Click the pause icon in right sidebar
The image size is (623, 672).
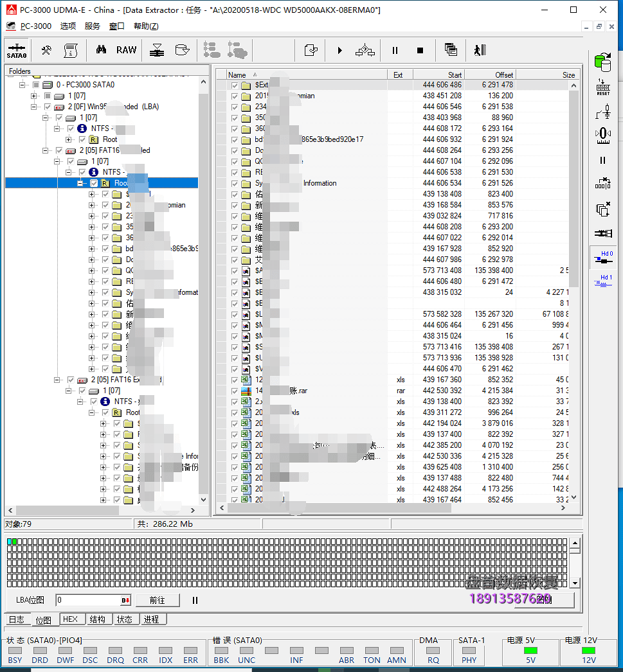(x=603, y=160)
